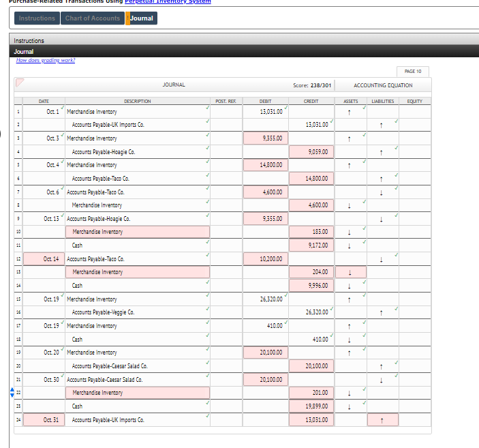Viewport: 479px width, 448px height.
Task: Click the 26,320.00 debit value
Action: pos(271,299)
